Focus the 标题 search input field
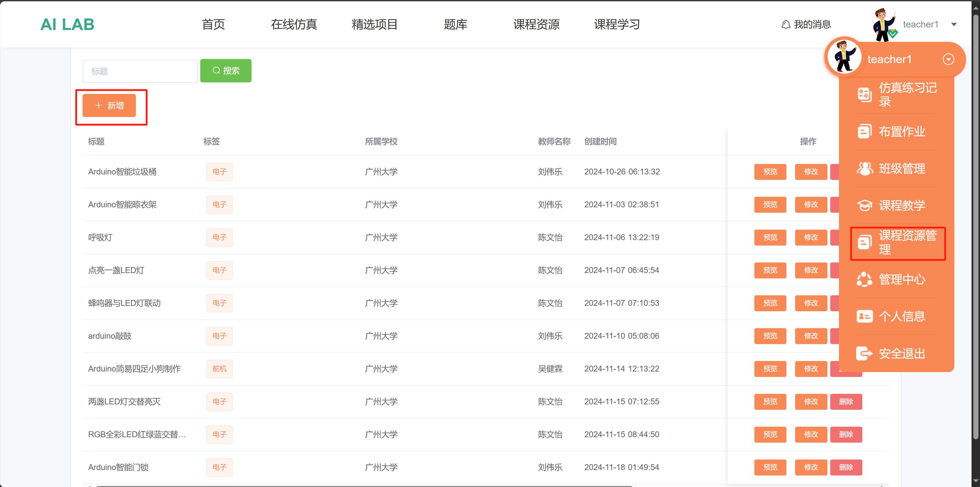This screenshot has height=487, width=980. [x=140, y=71]
